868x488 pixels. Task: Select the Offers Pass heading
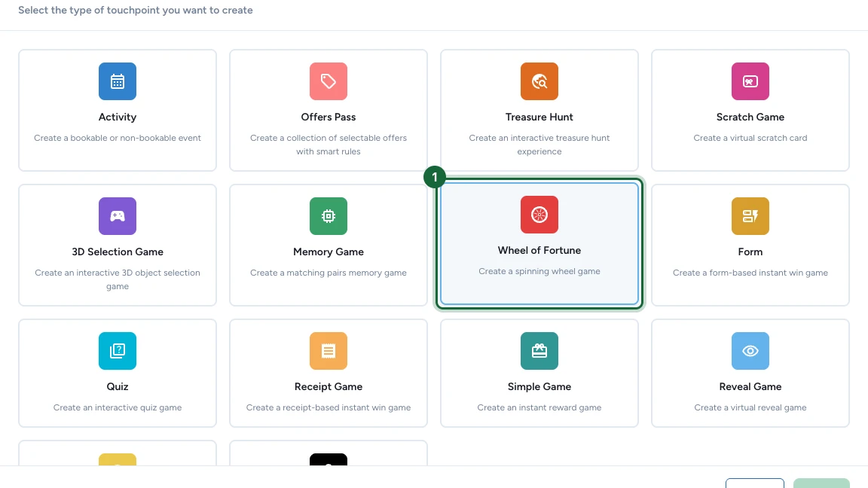pyautogui.click(x=329, y=117)
